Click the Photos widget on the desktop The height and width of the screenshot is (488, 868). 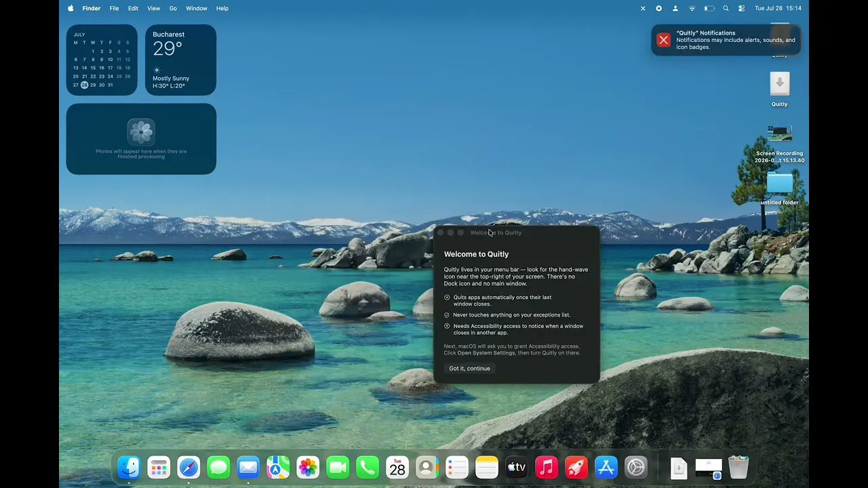(141, 139)
